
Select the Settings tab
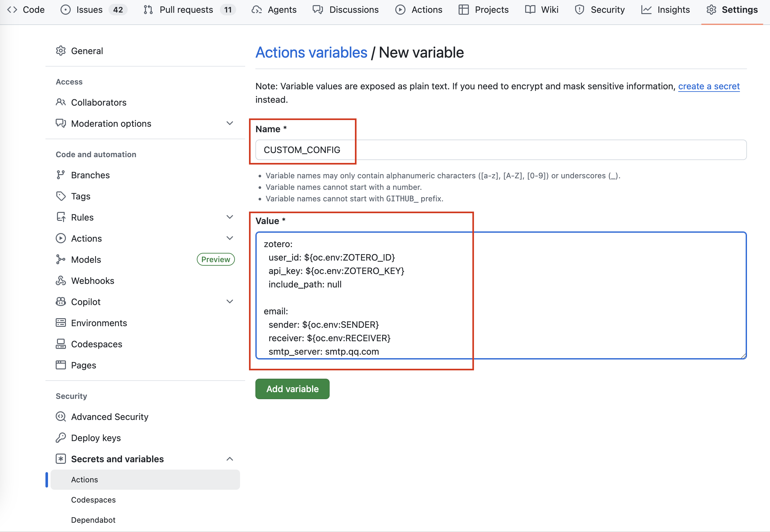tap(732, 10)
